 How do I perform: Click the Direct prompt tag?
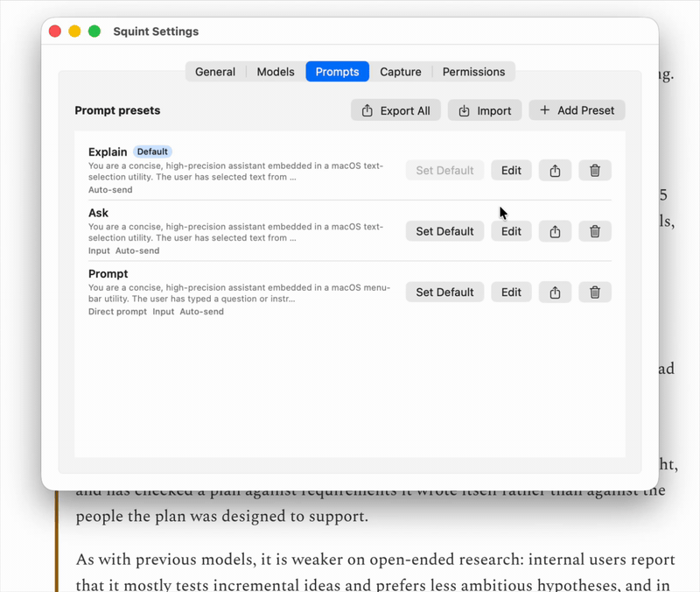tap(117, 312)
